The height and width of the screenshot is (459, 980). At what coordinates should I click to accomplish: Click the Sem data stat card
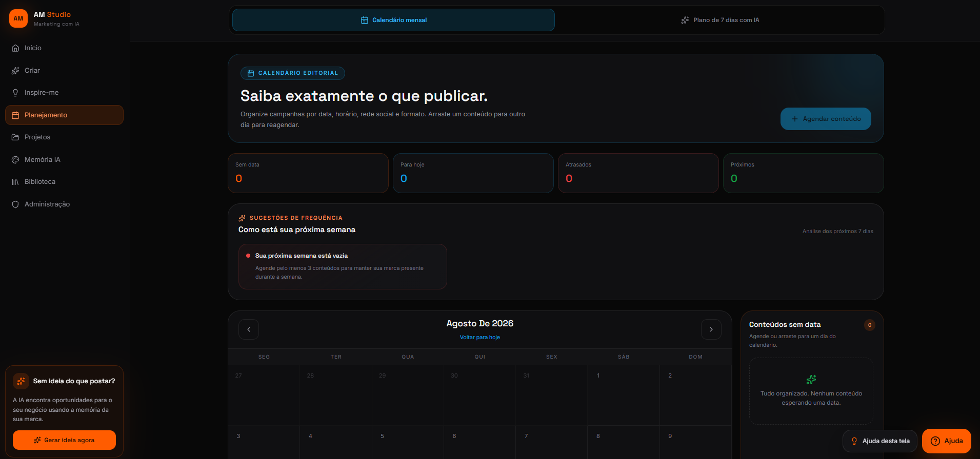pyautogui.click(x=308, y=173)
